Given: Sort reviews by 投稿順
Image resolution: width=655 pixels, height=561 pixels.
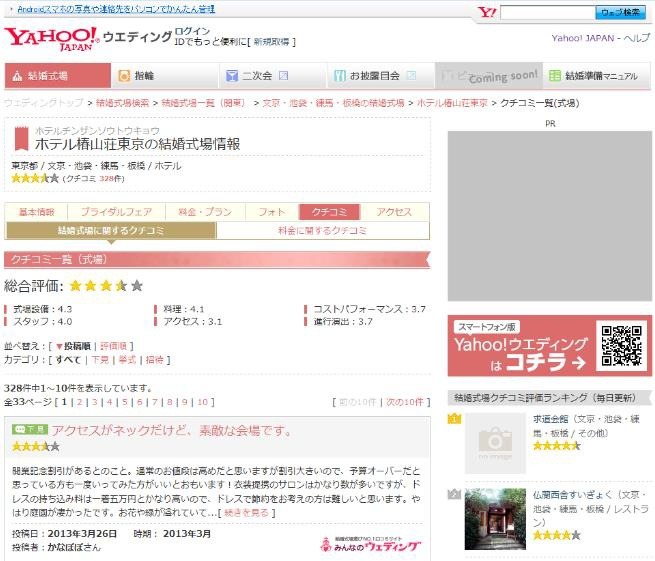Looking at the screenshot, I should click(74, 346).
